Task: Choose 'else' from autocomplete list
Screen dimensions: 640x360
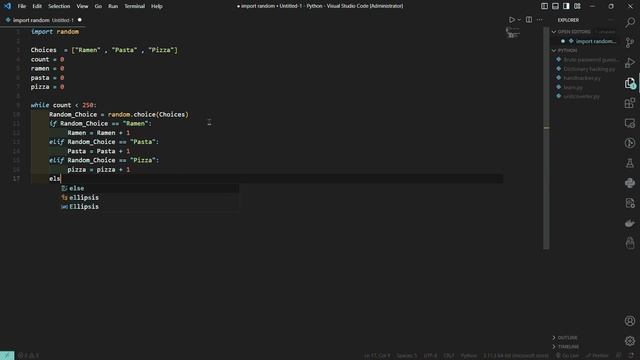Action: point(149,188)
